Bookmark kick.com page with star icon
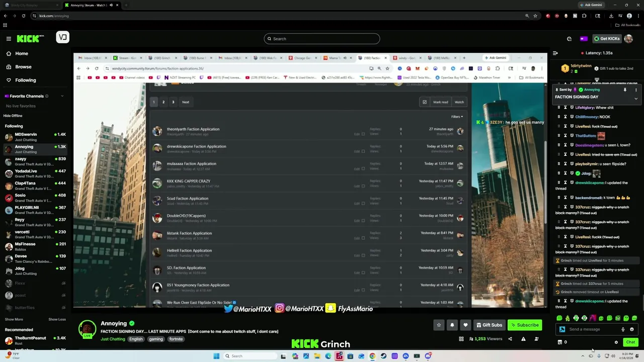The width and height of the screenshot is (644, 362). tap(535, 16)
